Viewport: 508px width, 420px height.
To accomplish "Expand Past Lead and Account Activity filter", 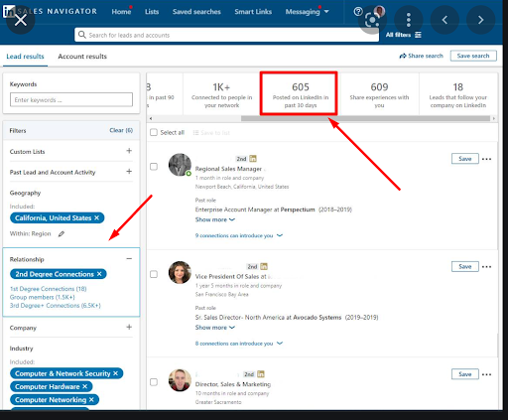I will pos(129,172).
